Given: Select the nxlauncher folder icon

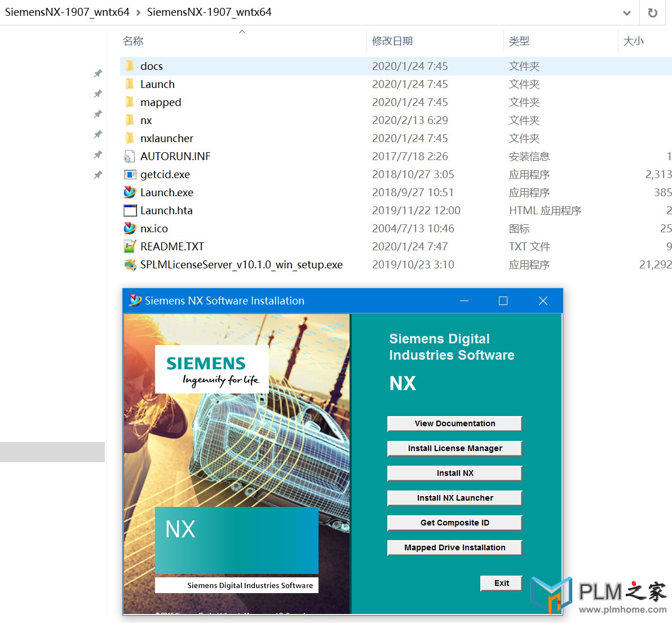Looking at the screenshot, I should click(130, 138).
